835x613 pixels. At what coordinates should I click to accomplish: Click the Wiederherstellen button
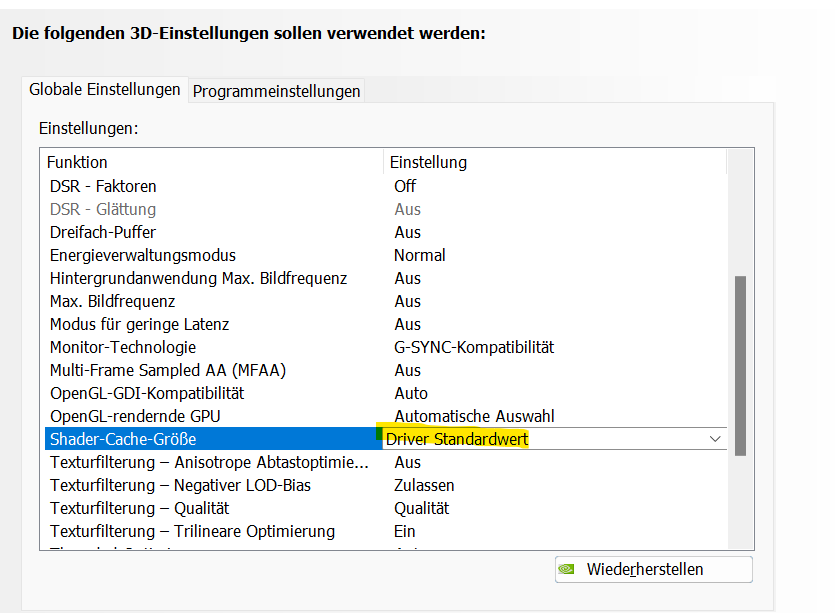click(653, 569)
